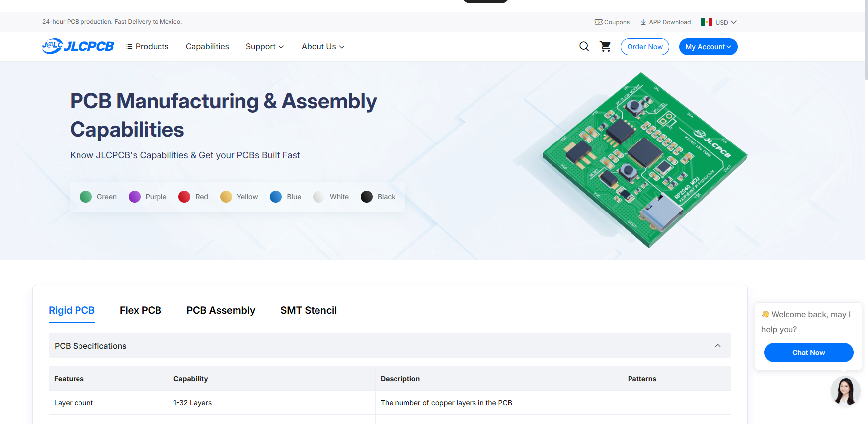Open the APP Download link
Image resolution: width=868 pixels, height=424 pixels.
(666, 22)
